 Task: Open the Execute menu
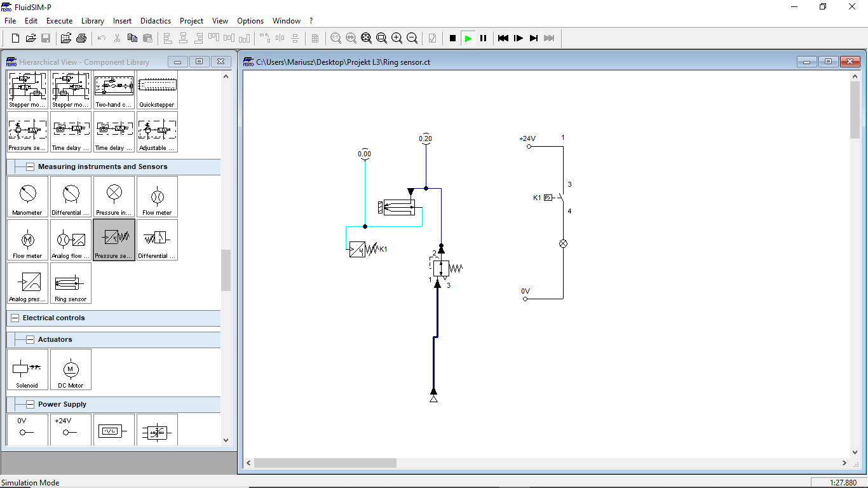[59, 21]
